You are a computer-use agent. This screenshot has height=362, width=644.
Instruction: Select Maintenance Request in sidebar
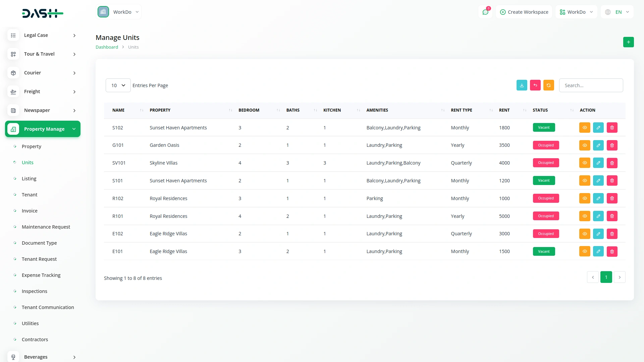46,227
